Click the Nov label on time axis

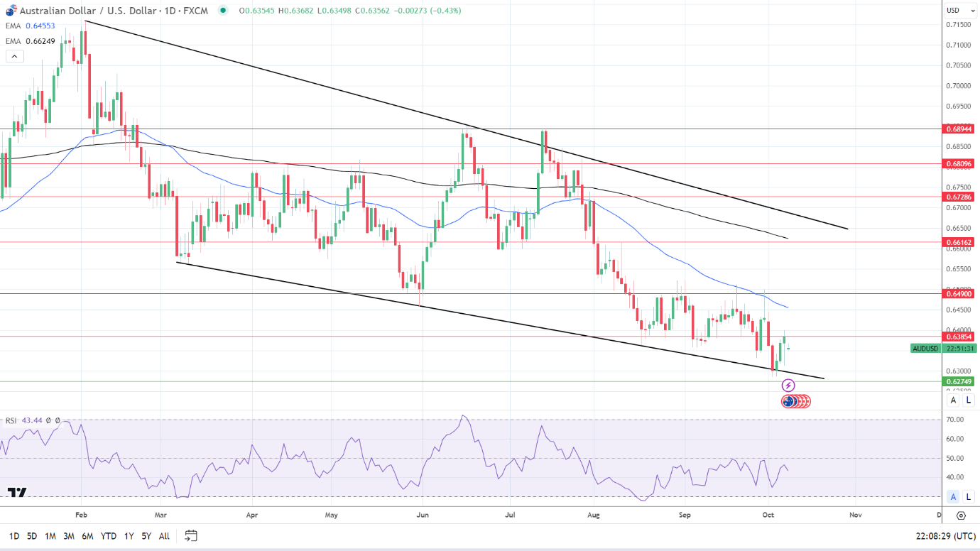pos(855,515)
